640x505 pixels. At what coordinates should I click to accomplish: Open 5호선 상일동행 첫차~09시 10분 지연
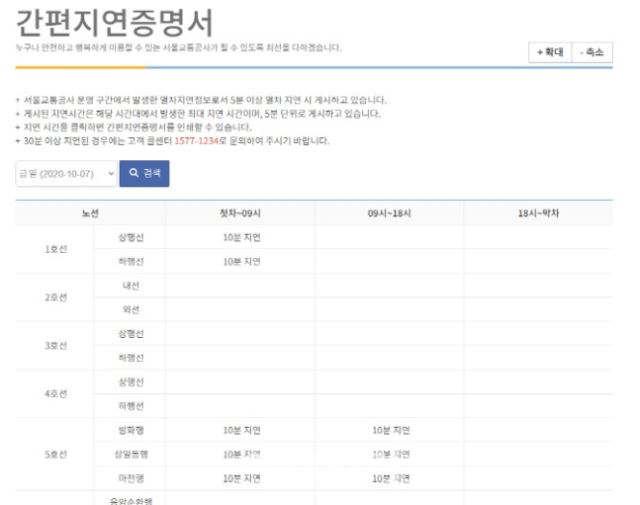click(x=242, y=454)
